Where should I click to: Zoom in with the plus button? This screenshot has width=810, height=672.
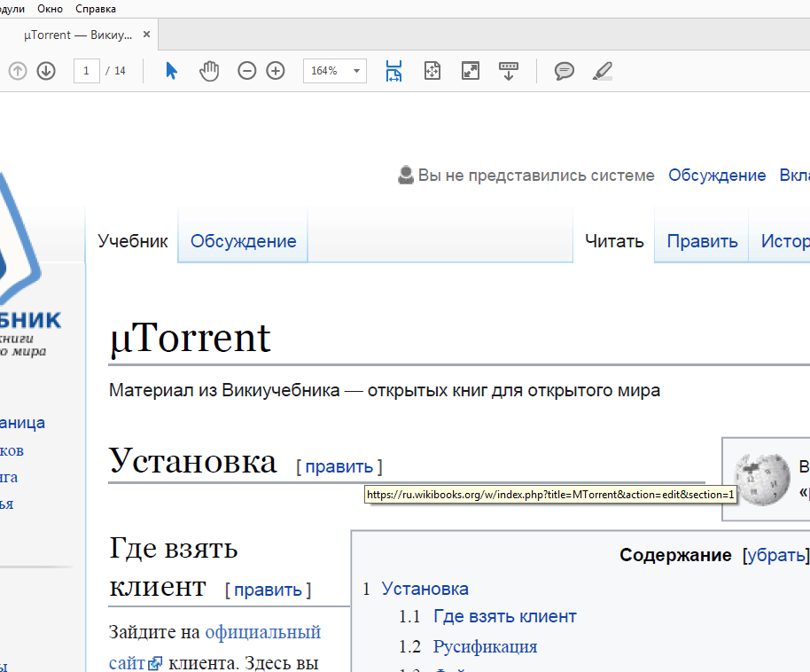tap(276, 71)
